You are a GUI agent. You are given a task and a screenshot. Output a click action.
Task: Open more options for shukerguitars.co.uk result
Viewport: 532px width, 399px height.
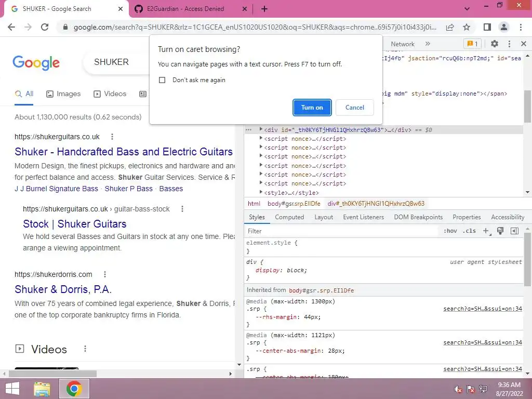coord(112,137)
